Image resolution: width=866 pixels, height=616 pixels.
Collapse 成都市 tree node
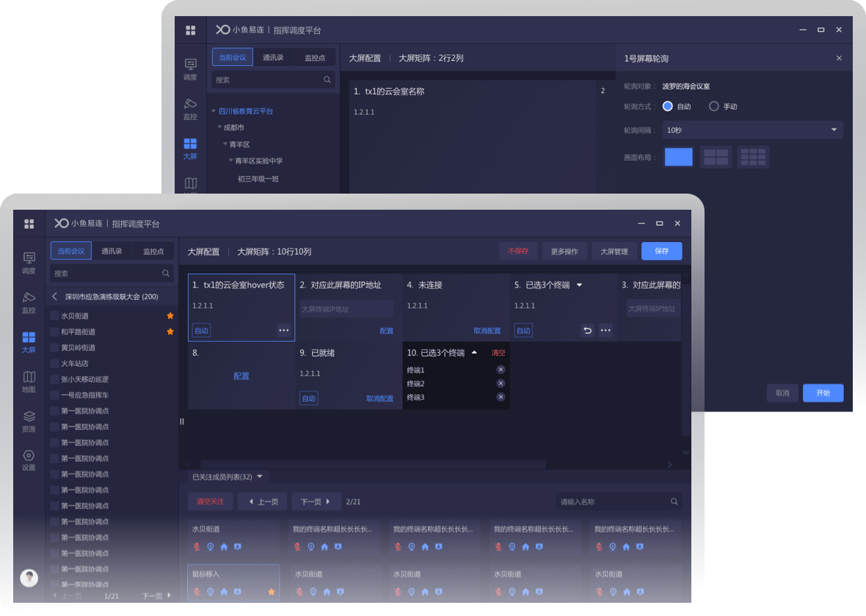point(219,127)
